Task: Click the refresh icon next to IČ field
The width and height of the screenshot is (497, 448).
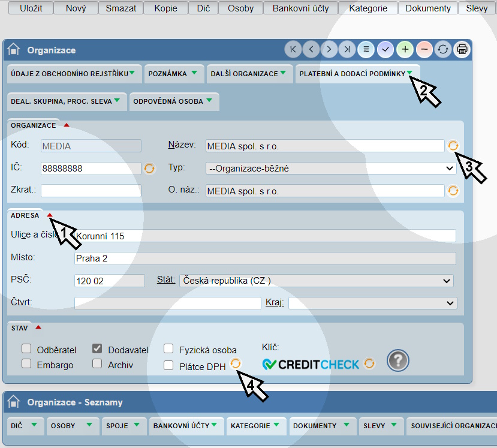Action: tap(149, 169)
